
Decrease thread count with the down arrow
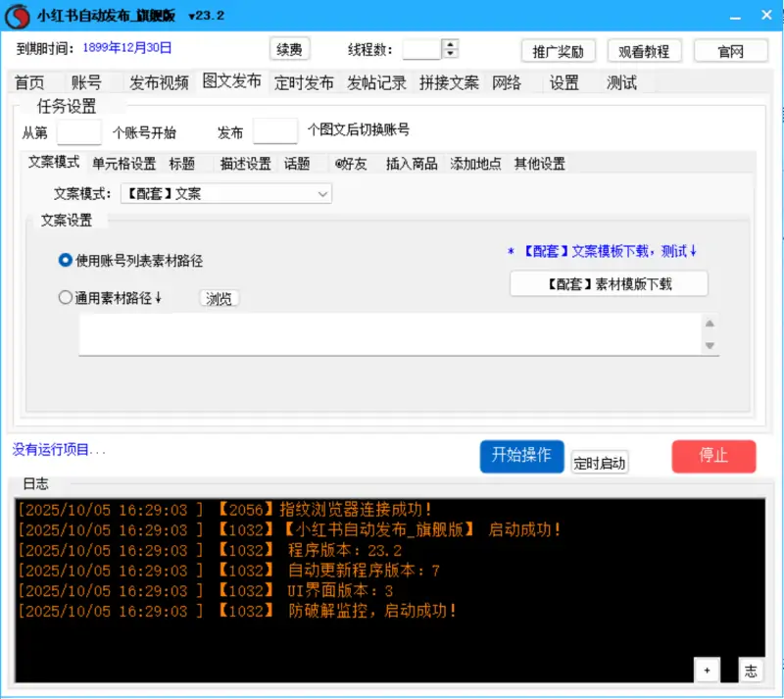click(x=450, y=54)
